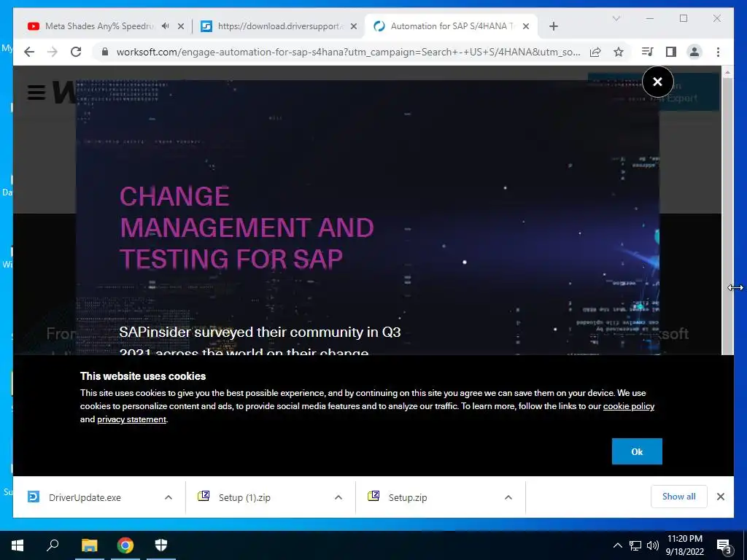Viewport: 747px width, 560px height.
Task: Expand options for Setup (1).zip download
Action: (338, 497)
